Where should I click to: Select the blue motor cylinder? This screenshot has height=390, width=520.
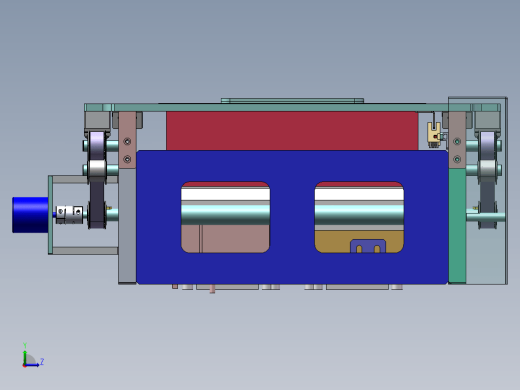click(30, 215)
